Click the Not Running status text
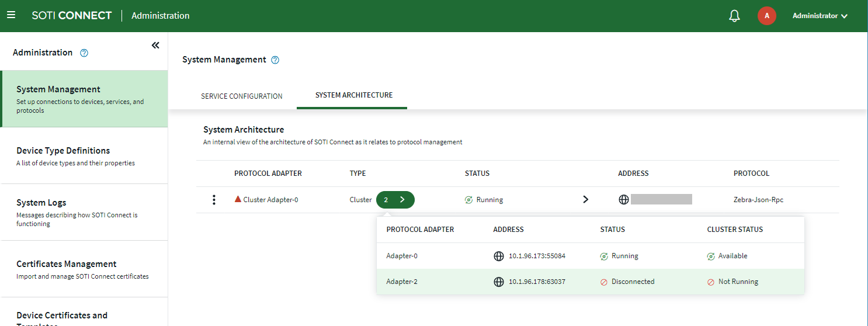The image size is (868, 326). 738,282
